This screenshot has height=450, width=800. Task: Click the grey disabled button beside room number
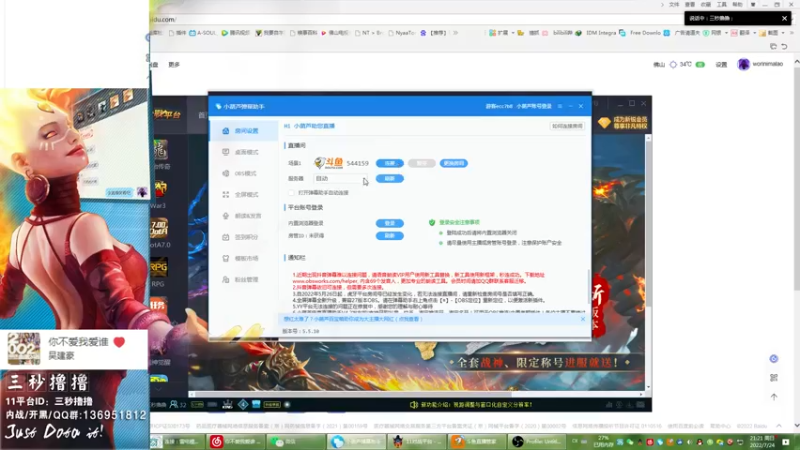(421, 163)
